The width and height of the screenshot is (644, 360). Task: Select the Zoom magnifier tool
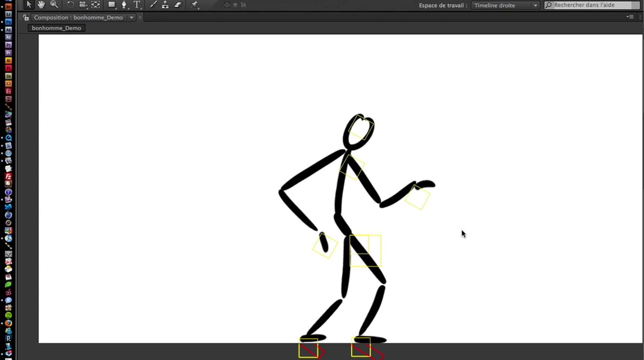click(x=54, y=5)
